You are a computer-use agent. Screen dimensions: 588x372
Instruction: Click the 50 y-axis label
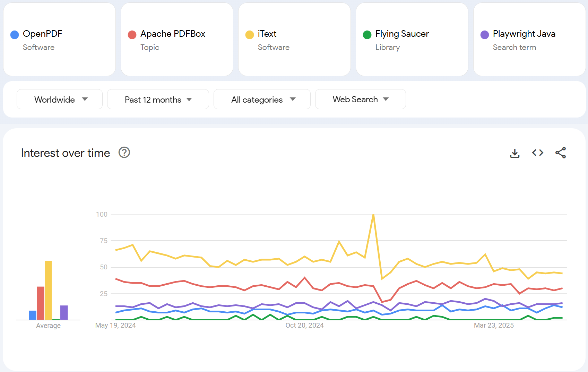pos(104,267)
